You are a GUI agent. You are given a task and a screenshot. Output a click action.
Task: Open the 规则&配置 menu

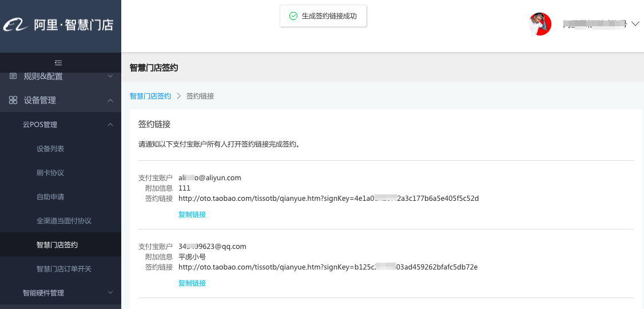pos(61,76)
